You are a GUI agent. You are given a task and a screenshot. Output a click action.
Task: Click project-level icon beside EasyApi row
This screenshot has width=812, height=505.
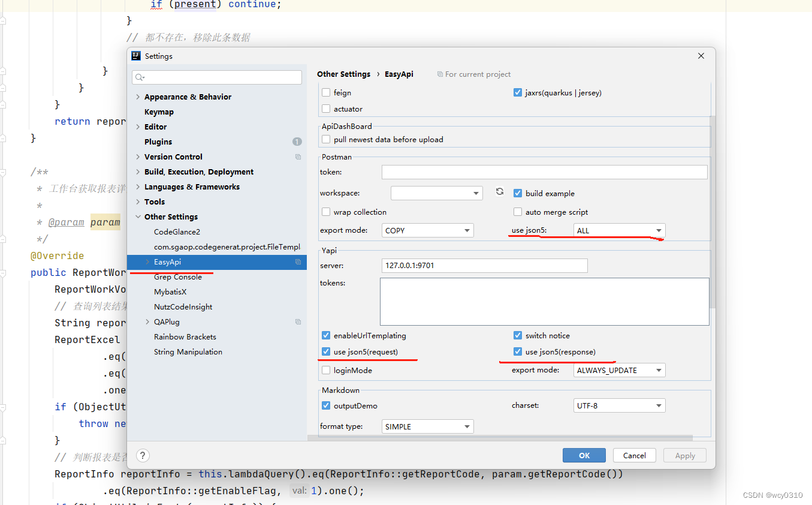coord(298,262)
